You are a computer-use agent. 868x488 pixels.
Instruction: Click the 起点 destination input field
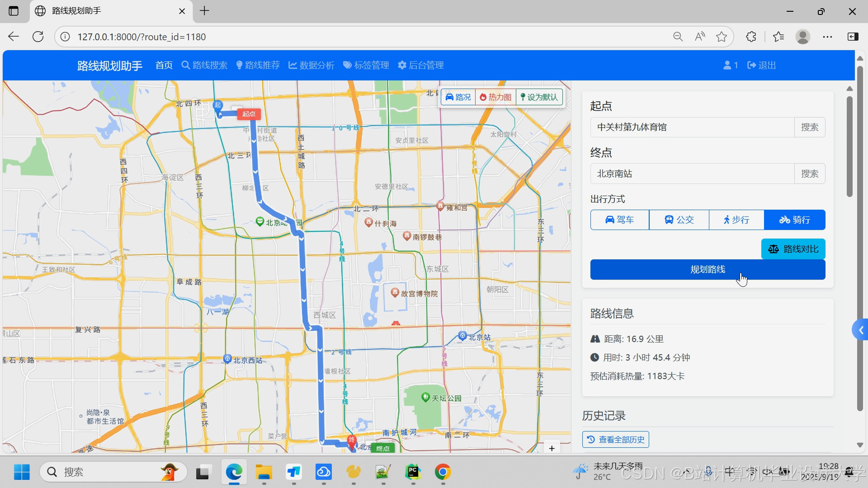click(692, 127)
